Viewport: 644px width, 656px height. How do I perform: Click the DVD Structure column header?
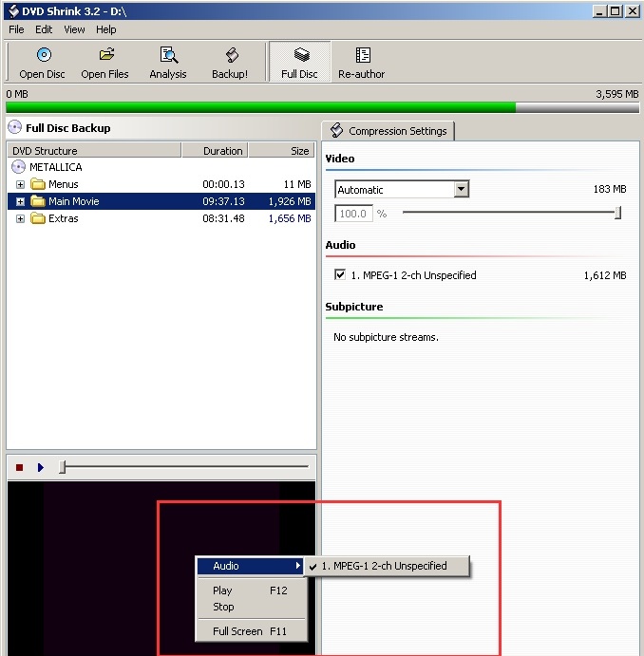tap(94, 151)
